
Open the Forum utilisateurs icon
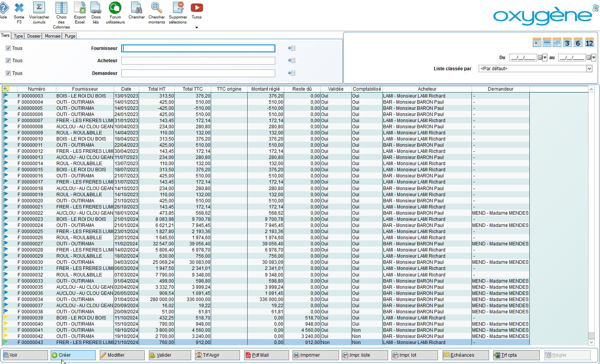coord(115,8)
